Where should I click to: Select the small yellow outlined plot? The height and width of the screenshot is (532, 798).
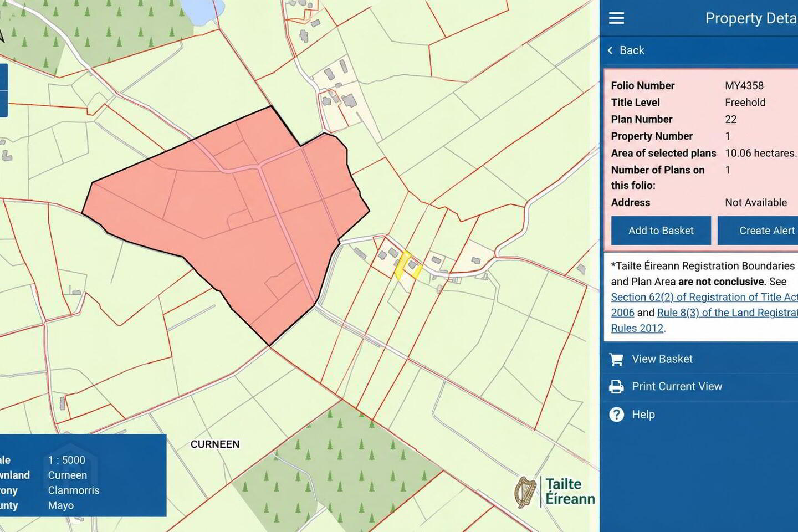407,266
